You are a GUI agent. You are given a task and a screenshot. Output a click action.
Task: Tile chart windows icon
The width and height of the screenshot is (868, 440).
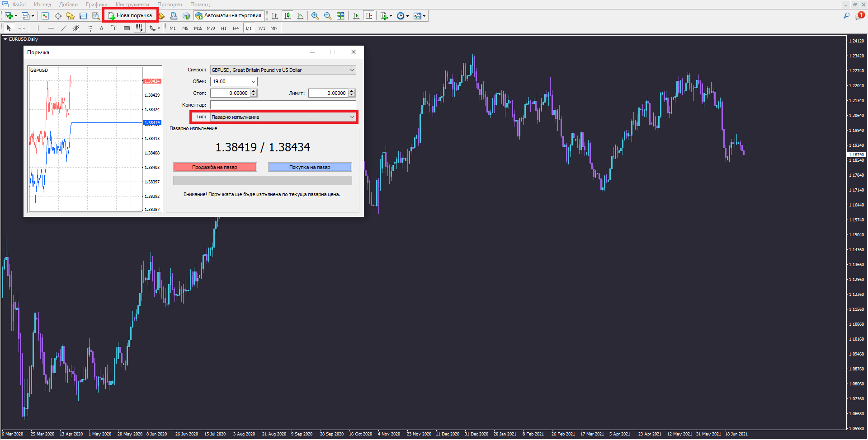point(340,16)
